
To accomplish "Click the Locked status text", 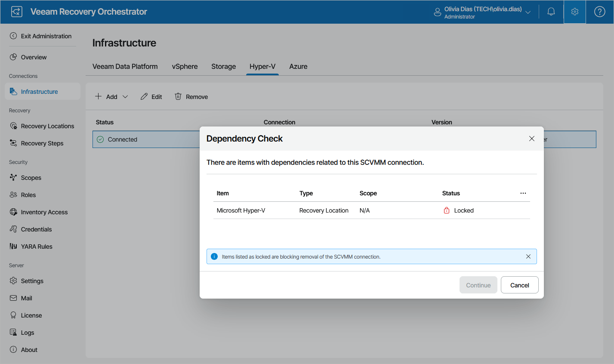I will (464, 210).
